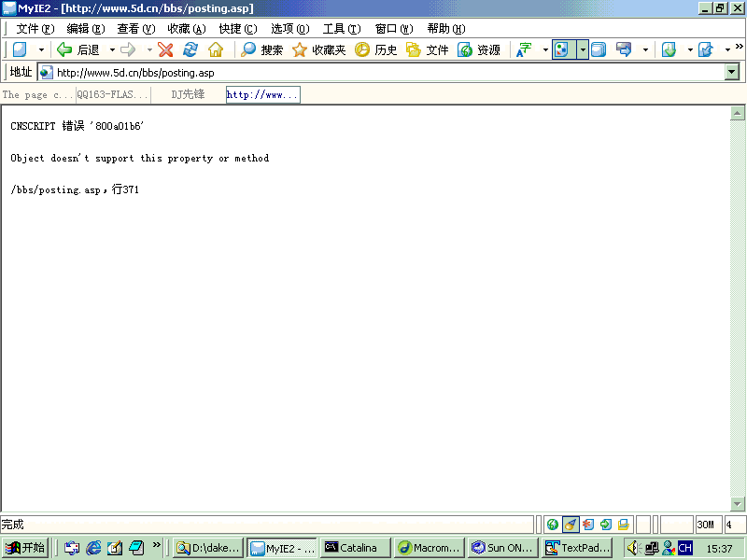Viewport: 747px width, 560px height.
Task: Open the 文件(F) menu
Action: pyautogui.click(x=35, y=29)
